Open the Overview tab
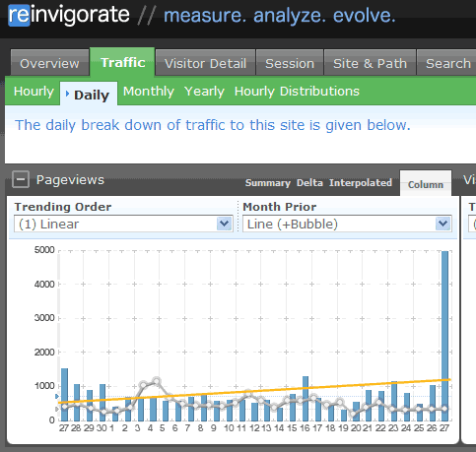This screenshot has height=452, width=476. [49, 63]
